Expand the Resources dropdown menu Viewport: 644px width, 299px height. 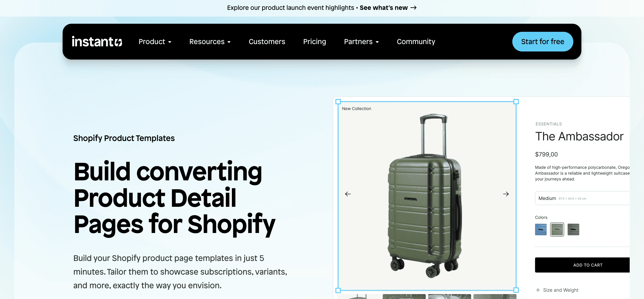(x=210, y=41)
